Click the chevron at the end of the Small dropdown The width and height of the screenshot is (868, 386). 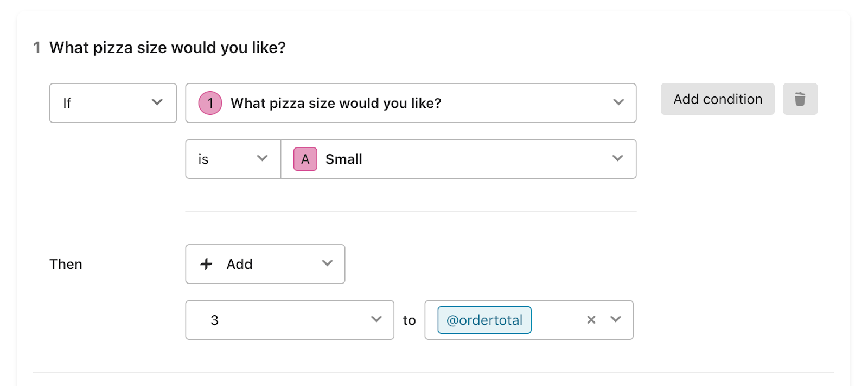[617, 158]
